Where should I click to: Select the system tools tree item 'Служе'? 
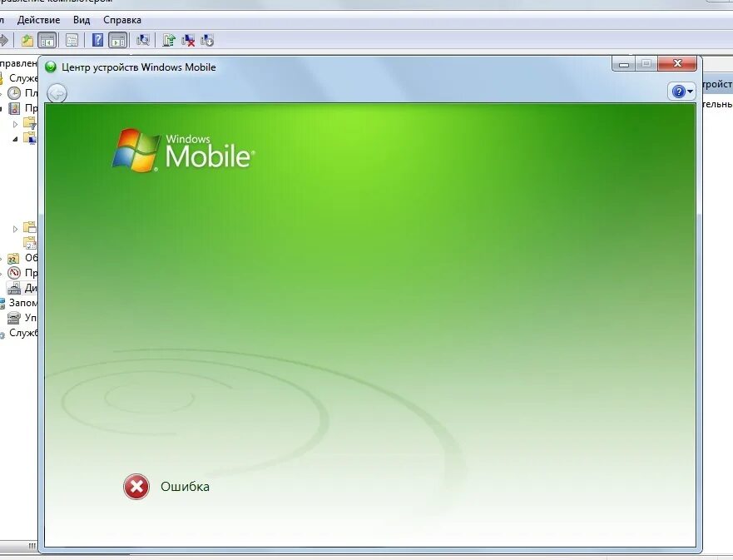click(18, 78)
